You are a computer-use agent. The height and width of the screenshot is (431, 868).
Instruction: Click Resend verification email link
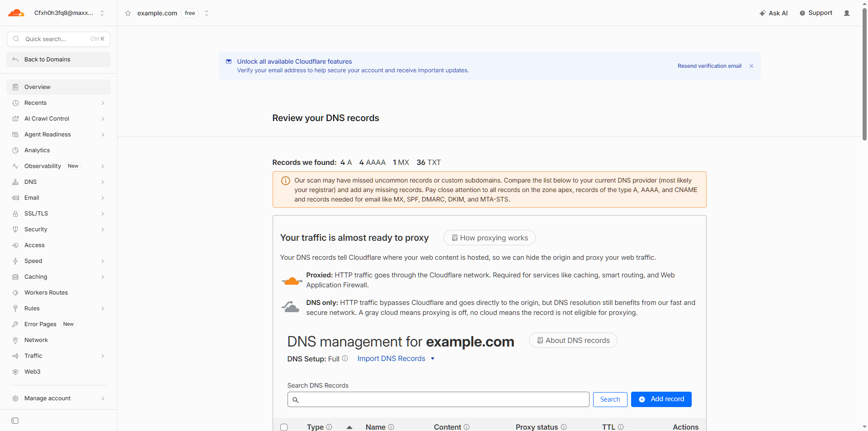[x=709, y=66]
